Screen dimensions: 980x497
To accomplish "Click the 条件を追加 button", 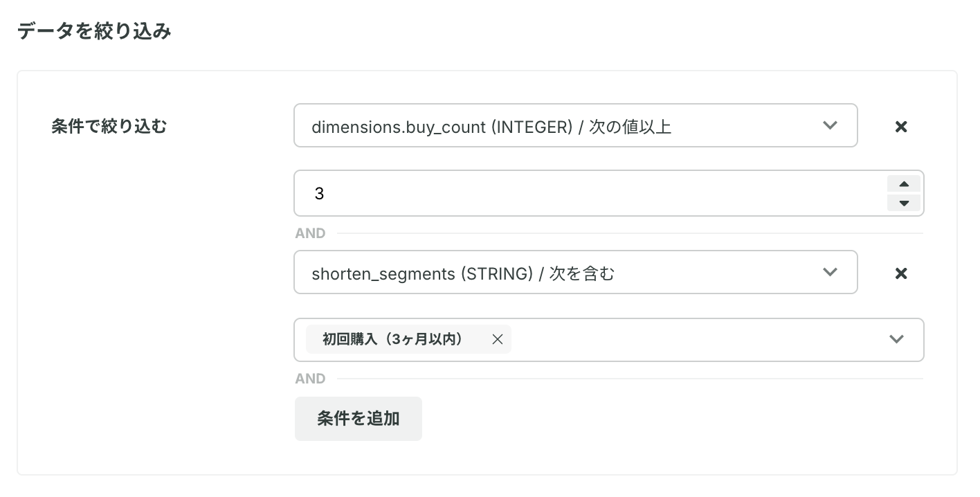I will (358, 419).
